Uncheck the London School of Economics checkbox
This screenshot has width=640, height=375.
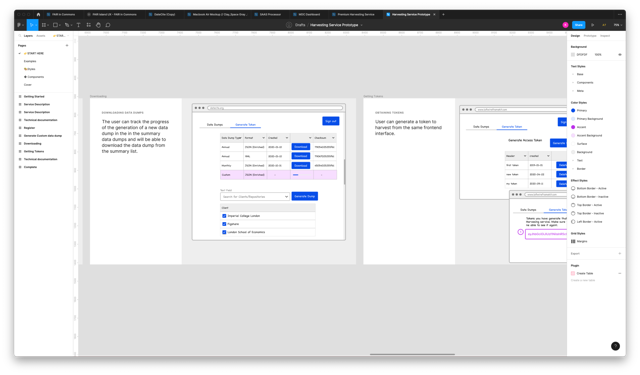[x=224, y=232]
